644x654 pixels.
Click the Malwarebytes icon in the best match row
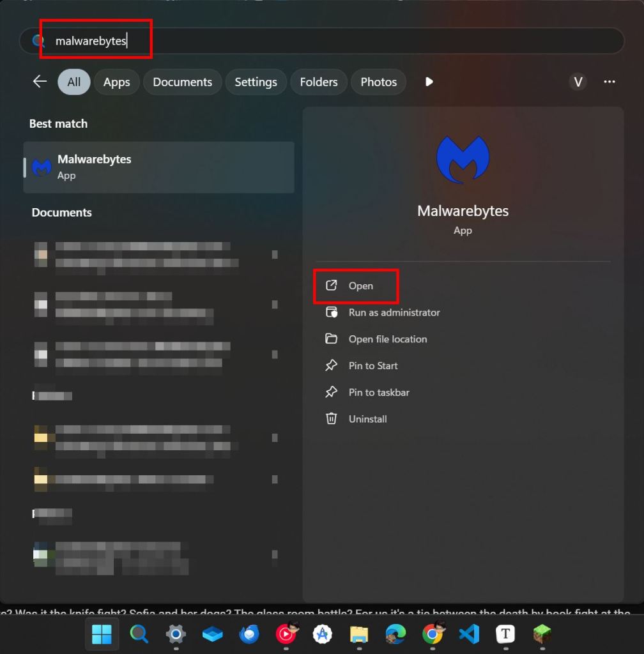[x=42, y=168]
